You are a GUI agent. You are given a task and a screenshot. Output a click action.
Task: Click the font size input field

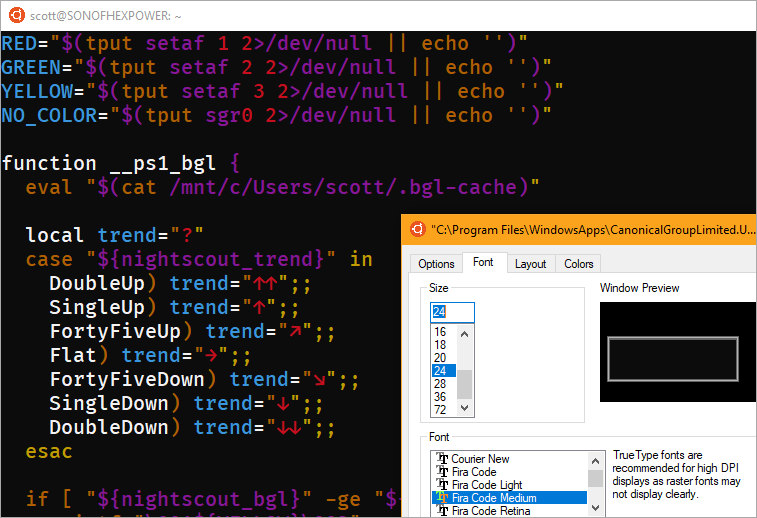(x=452, y=312)
